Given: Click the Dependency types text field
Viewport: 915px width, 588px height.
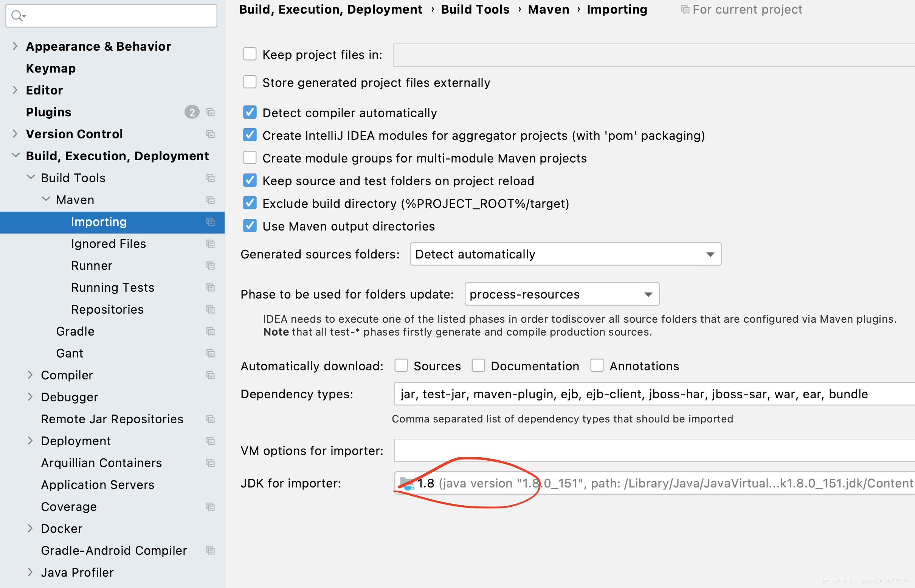Looking at the screenshot, I should [x=654, y=394].
